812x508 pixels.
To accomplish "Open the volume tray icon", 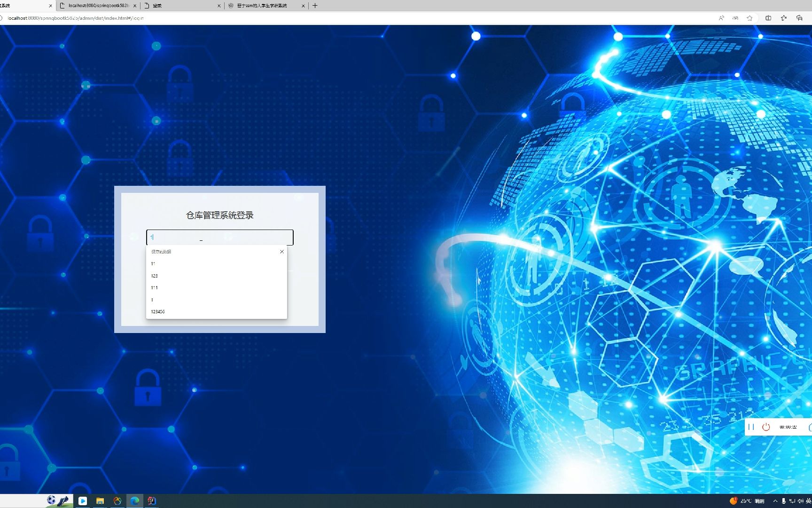I will tap(800, 501).
